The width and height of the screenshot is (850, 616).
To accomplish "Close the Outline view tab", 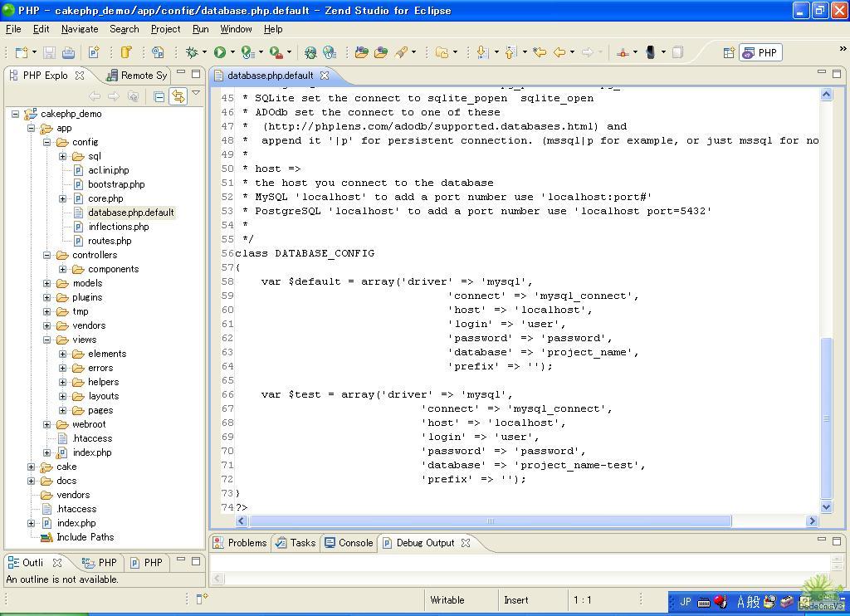I will tap(57, 562).
